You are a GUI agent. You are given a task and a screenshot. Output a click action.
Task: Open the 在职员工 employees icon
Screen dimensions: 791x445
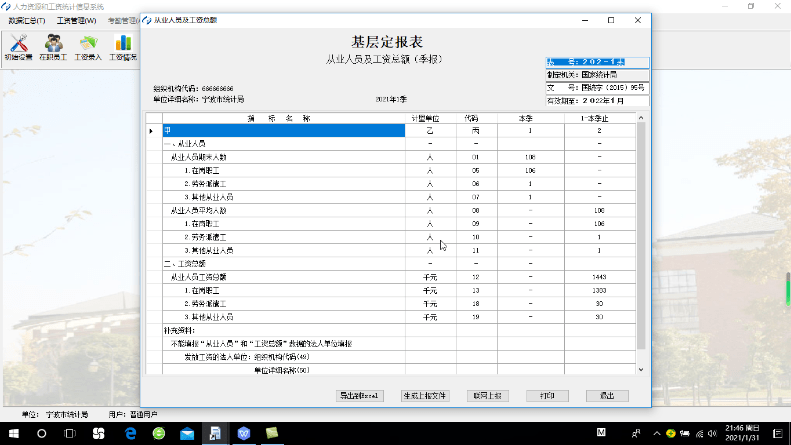[54, 48]
